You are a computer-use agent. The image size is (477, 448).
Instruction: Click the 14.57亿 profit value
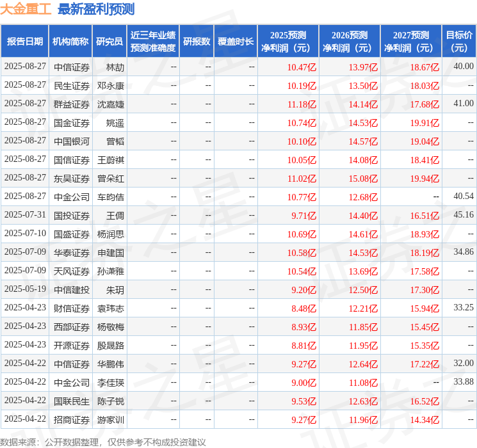click(x=363, y=141)
